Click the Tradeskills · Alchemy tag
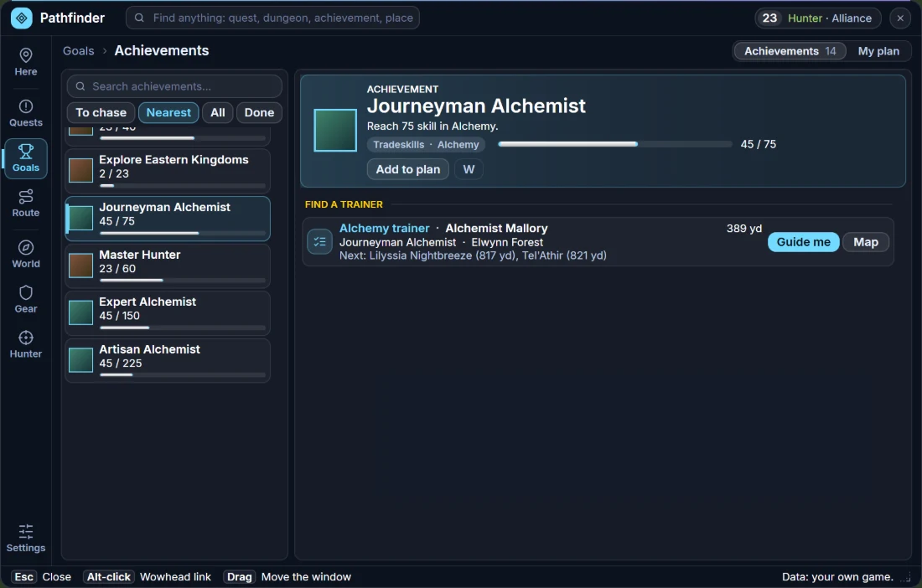Image resolution: width=922 pixels, height=588 pixels. pos(426,145)
